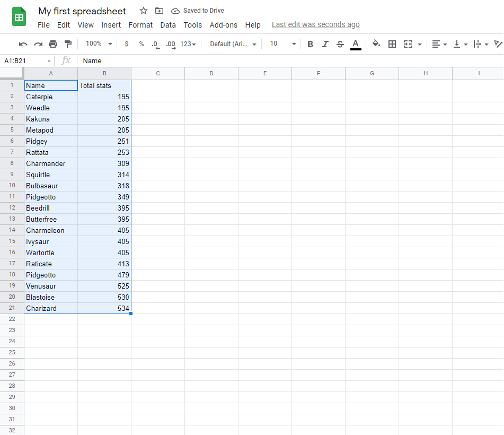Screen dimensions: 504x435
Task: Open the fill color picker
Action: (376, 44)
